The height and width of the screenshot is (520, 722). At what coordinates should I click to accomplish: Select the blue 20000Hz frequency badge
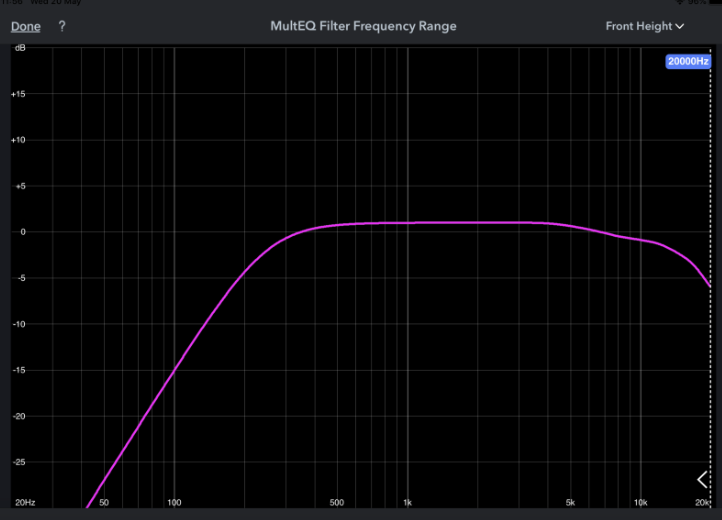(688, 62)
